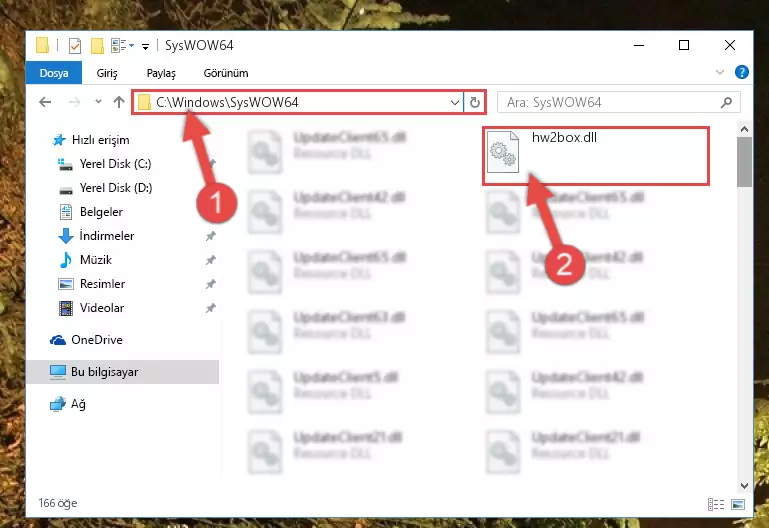Viewport: 769px width, 528px height.
Task: Click the scrollbar down arrow
Action: coord(744,486)
